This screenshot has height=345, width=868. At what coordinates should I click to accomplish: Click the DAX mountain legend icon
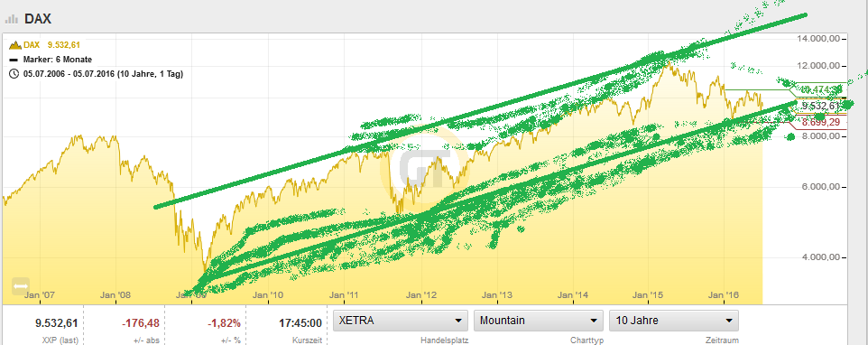click(x=15, y=45)
